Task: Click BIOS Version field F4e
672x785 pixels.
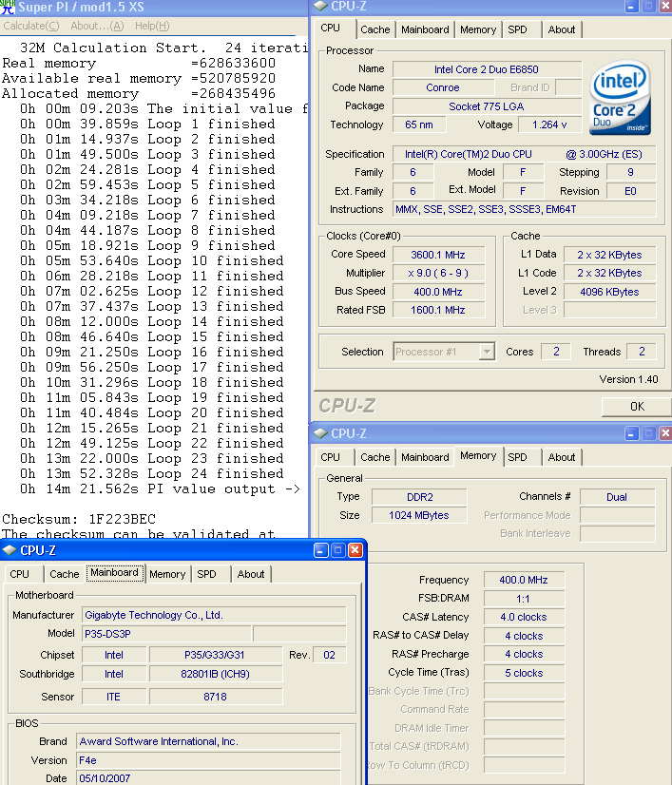Action: tap(208, 760)
